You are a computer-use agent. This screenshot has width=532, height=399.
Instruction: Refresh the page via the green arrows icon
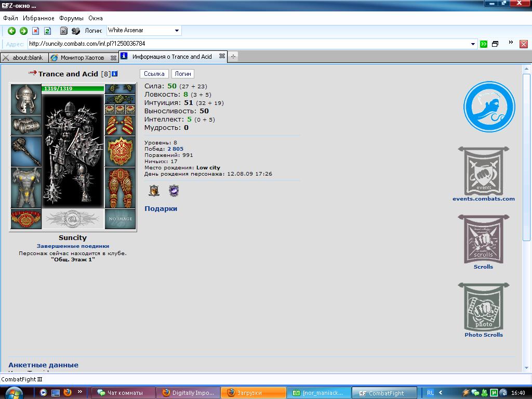click(47, 31)
